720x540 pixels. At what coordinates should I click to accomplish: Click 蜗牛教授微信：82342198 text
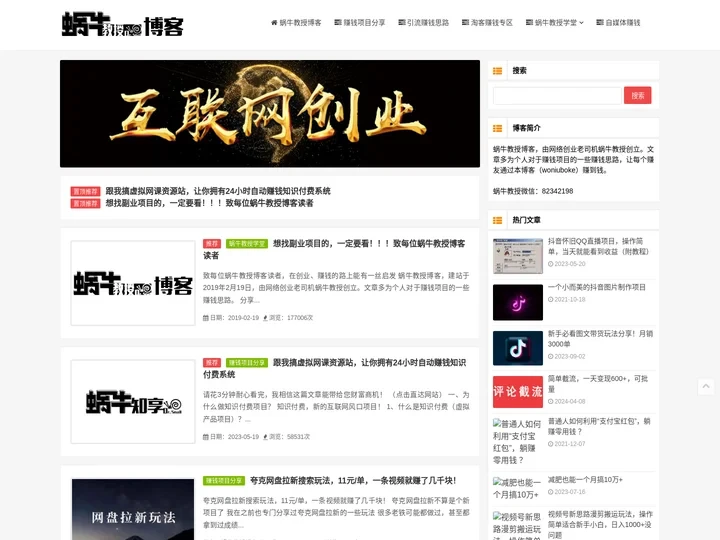pyautogui.click(x=533, y=191)
